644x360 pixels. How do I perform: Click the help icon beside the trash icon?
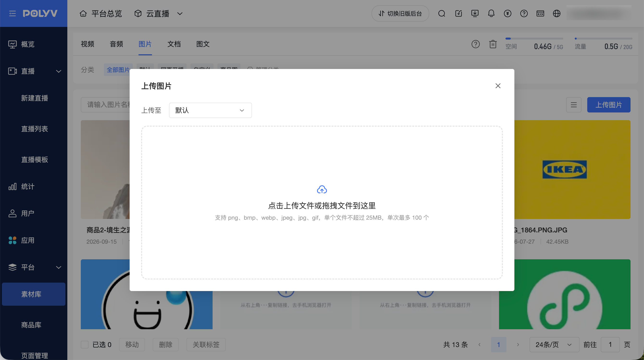click(x=475, y=44)
